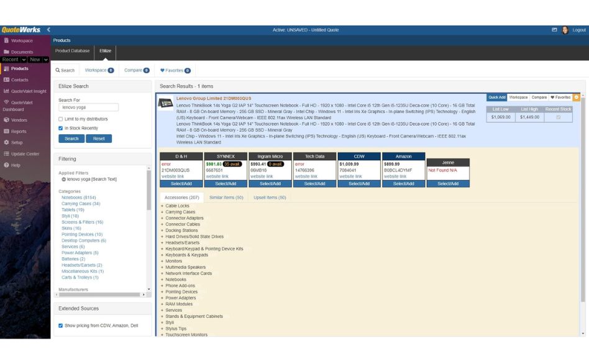Click the Recent Stock checkbox
Screen dimensions: 589x364
point(558,117)
